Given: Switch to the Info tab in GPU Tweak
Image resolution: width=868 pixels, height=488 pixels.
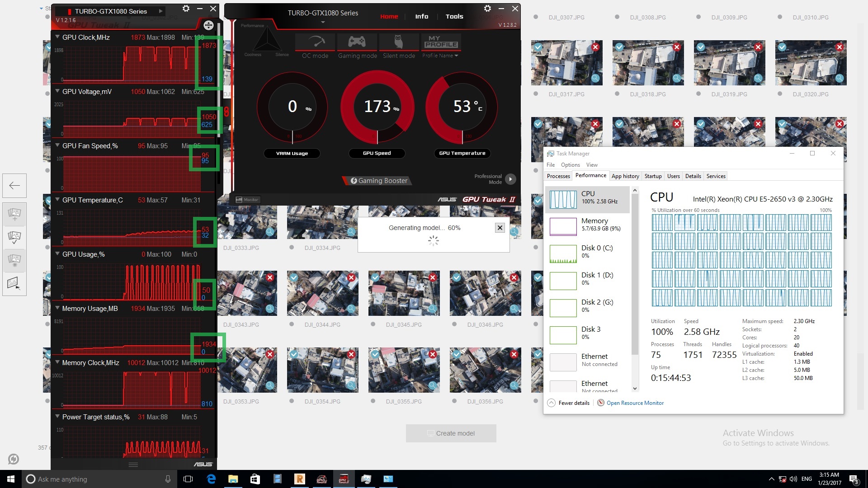Looking at the screenshot, I should pyautogui.click(x=421, y=16).
